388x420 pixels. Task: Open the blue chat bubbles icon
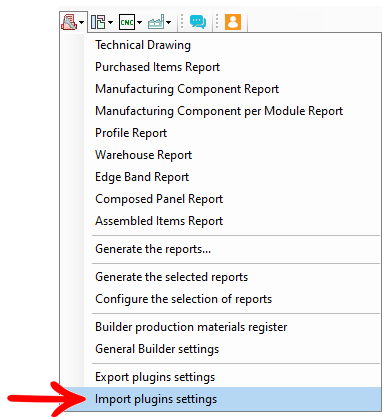(x=198, y=22)
